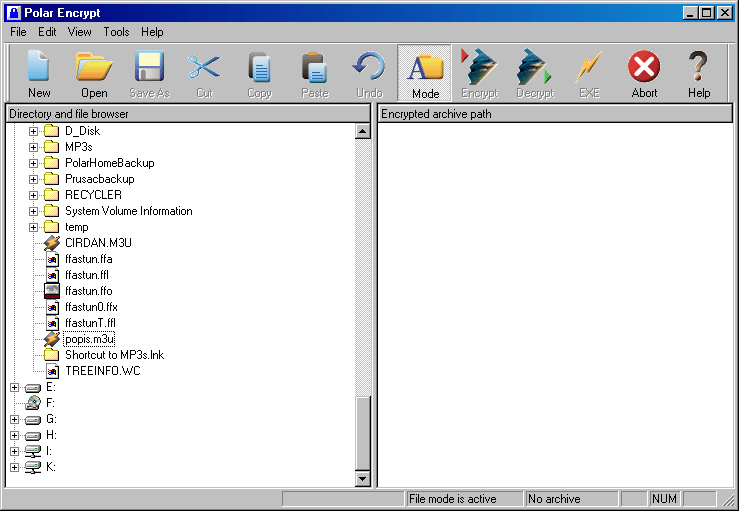Screen dimensions: 739x511
Task: Expand the temp folder node
Action: point(33,227)
